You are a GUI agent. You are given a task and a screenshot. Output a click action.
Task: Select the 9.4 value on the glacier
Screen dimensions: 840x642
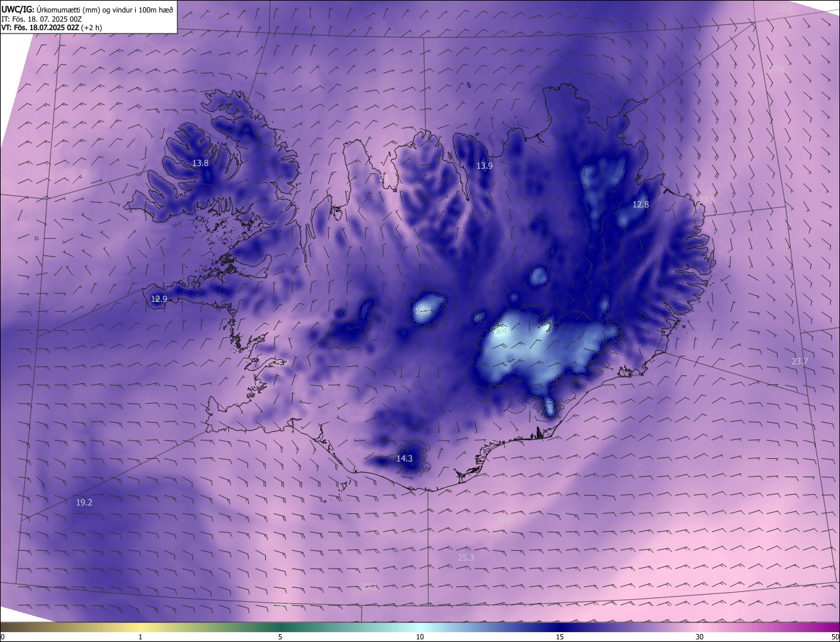click(x=501, y=332)
